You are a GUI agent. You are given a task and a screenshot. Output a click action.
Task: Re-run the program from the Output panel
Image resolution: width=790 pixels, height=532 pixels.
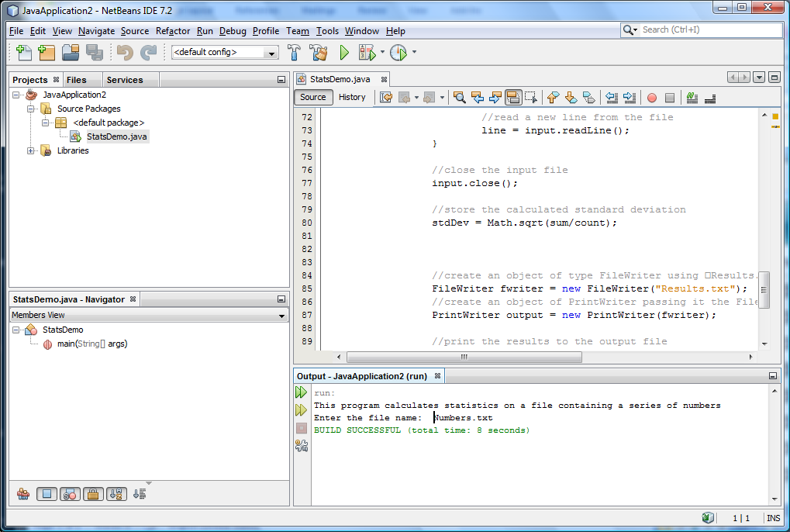pyautogui.click(x=302, y=392)
